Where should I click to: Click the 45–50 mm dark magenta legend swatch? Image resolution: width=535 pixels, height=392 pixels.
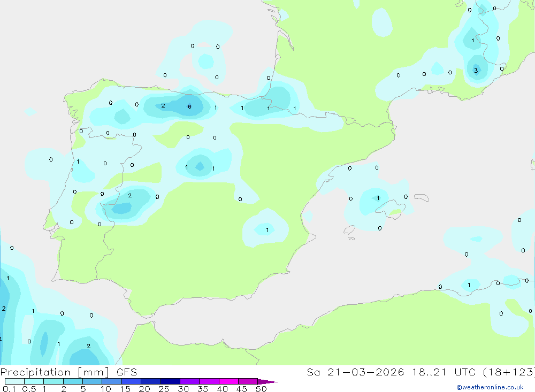point(248,381)
